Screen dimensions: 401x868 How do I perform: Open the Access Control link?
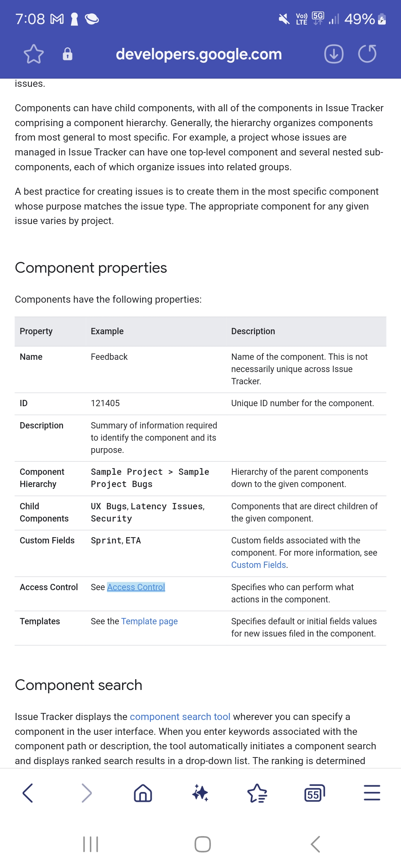click(136, 587)
